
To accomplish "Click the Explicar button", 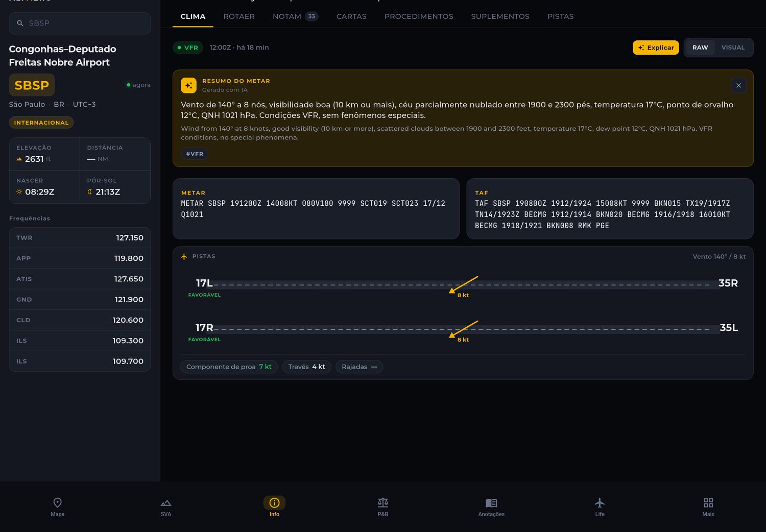I will click(x=656, y=47).
